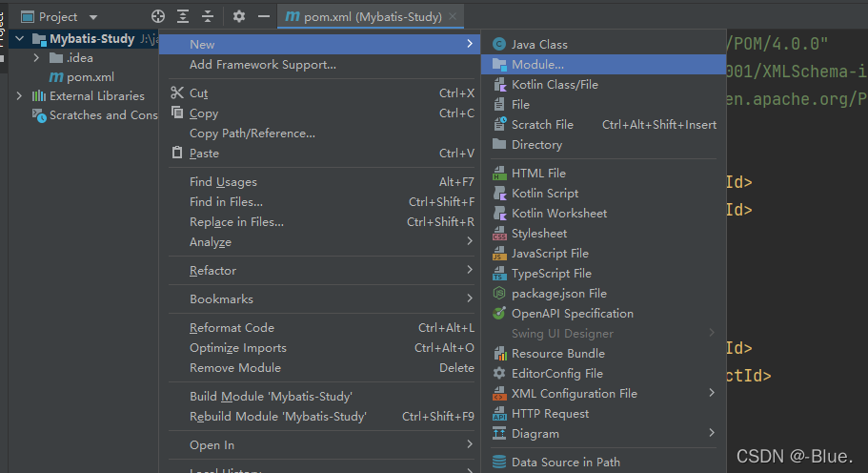This screenshot has width=868, height=473.
Task: Select the Java Class icon in New submenu
Action: point(499,44)
